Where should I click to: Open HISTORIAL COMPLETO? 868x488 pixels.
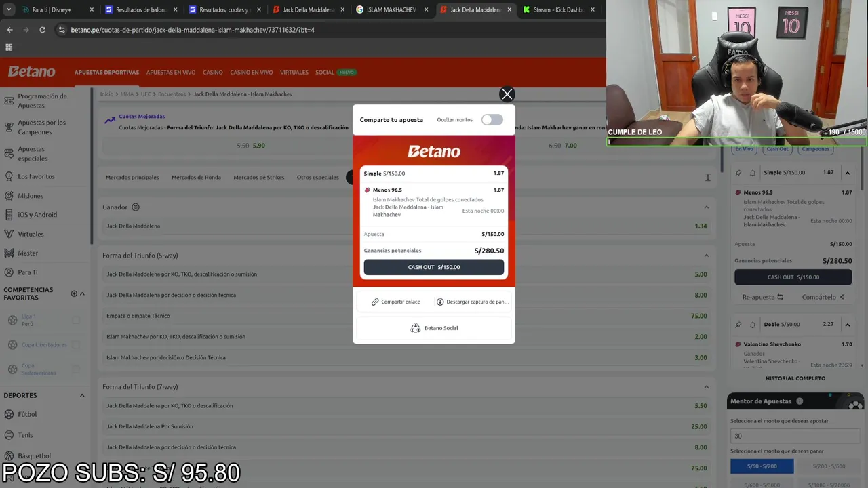pos(795,378)
